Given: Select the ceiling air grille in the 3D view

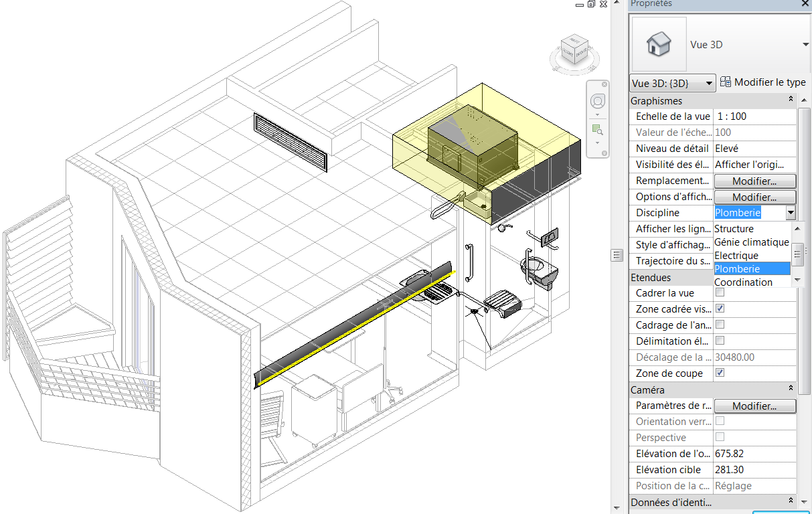Looking at the screenshot, I should tap(290, 142).
